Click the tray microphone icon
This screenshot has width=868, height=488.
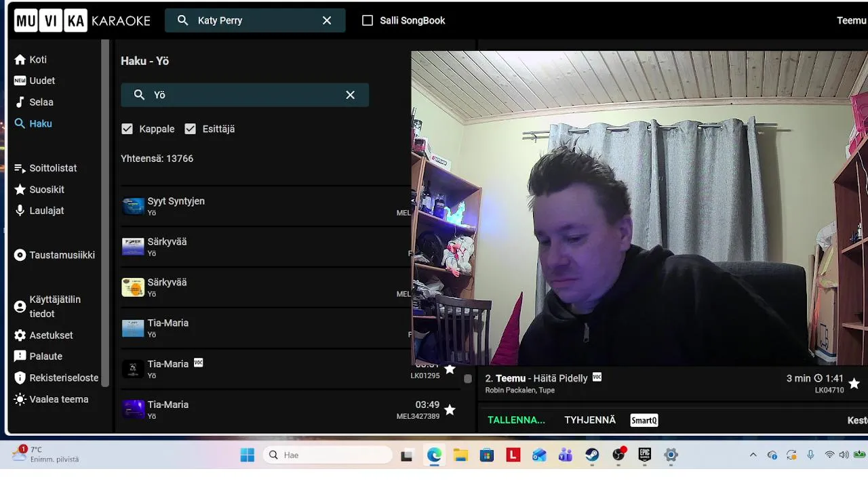point(810,455)
